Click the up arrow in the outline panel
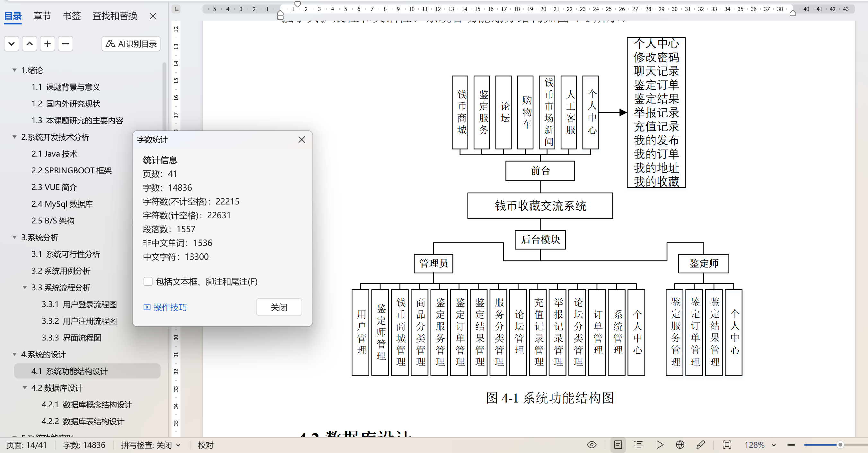This screenshot has width=868, height=453. (x=30, y=44)
